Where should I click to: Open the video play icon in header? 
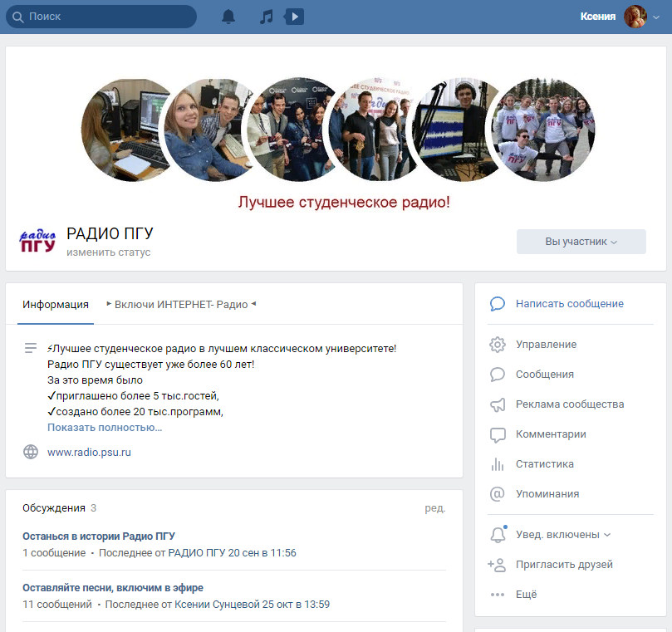click(294, 17)
